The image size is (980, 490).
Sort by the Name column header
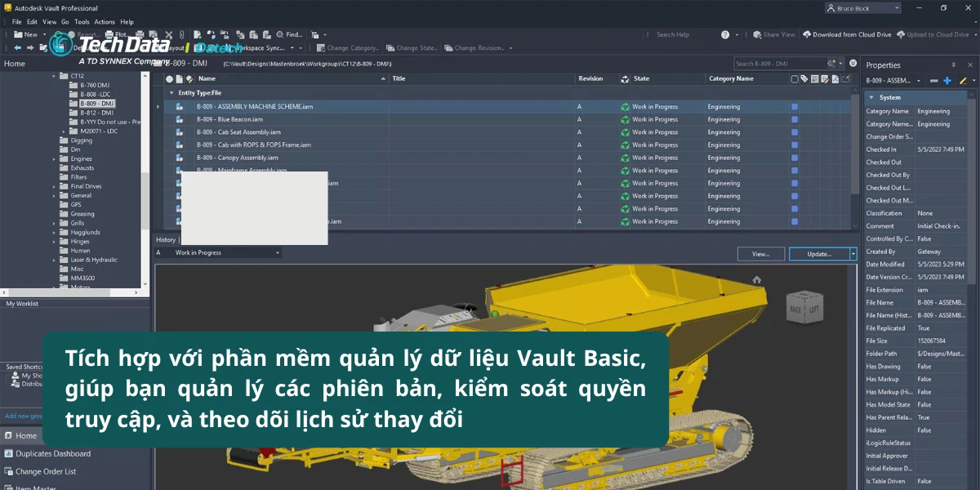(x=207, y=79)
